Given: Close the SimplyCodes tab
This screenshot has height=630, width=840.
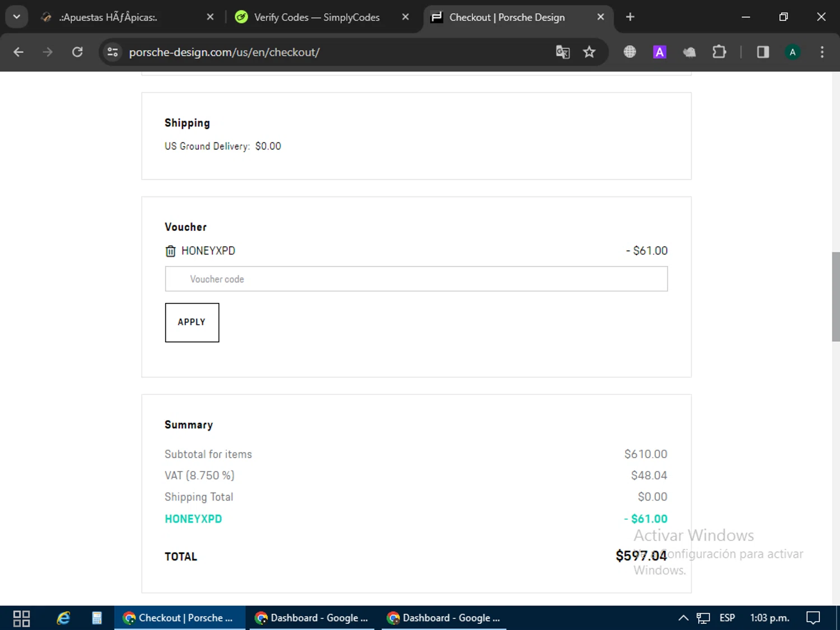Looking at the screenshot, I should [x=405, y=17].
